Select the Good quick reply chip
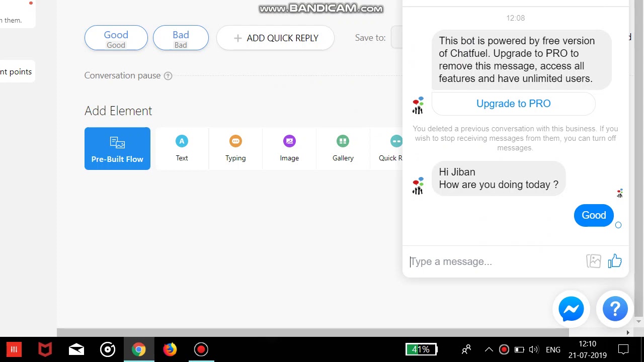 point(116,38)
